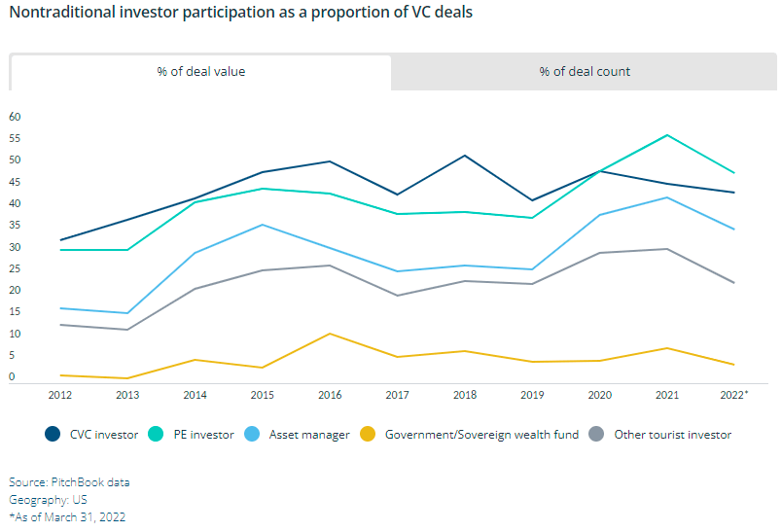Hide the PE investor series via label
Viewport: 782px width, 532px height.
pyautogui.click(x=203, y=435)
